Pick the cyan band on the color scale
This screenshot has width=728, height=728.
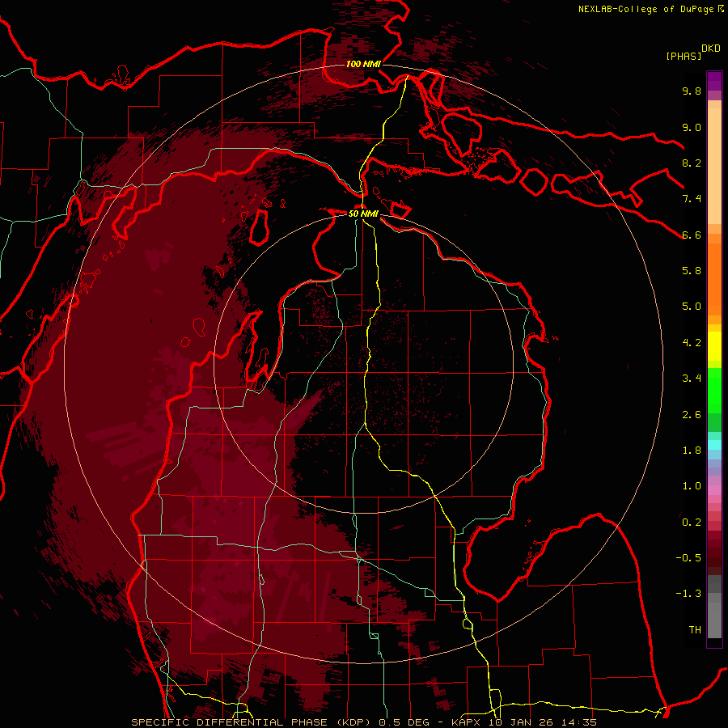pos(714,445)
